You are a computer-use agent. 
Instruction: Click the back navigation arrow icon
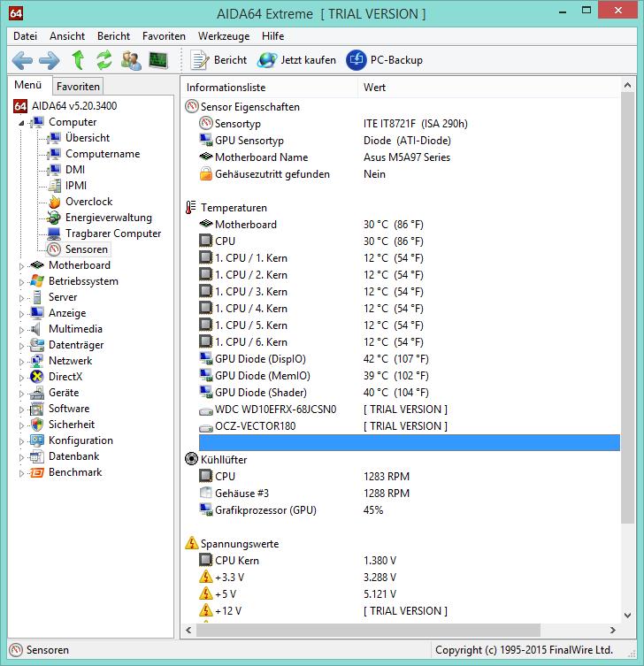pos(22,60)
